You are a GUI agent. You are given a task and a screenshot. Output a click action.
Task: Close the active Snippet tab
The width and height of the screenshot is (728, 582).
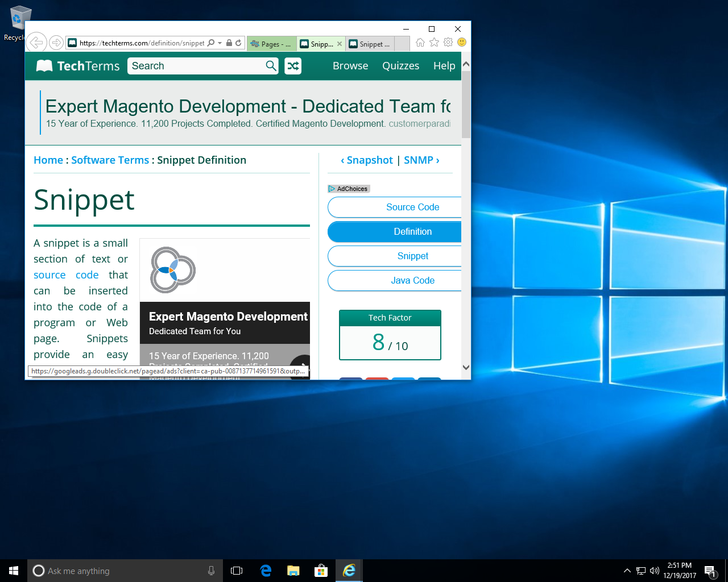click(340, 44)
